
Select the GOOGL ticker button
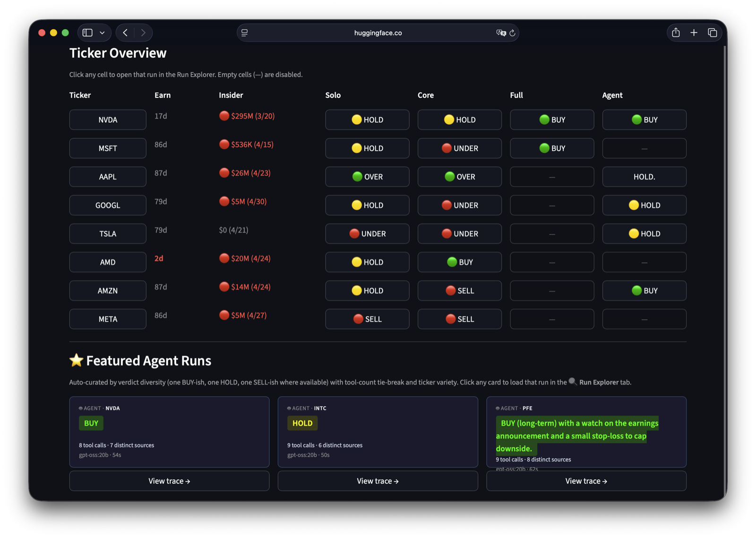tap(108, 205)
